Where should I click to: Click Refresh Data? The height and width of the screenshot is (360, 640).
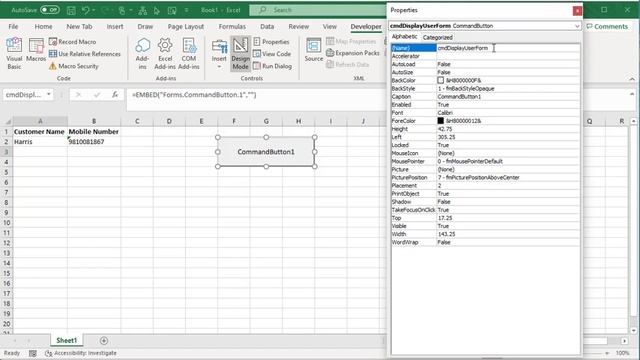[x=348, y=64]
